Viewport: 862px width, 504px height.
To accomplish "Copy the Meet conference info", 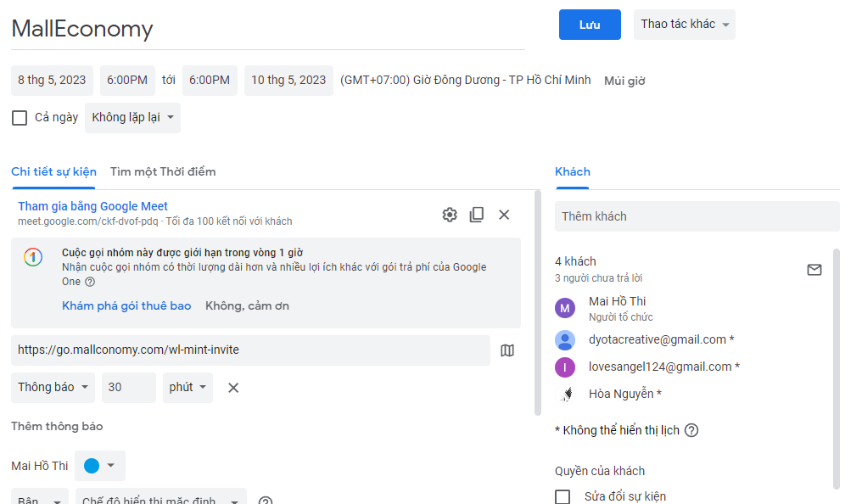I will (x=477, y=215).
